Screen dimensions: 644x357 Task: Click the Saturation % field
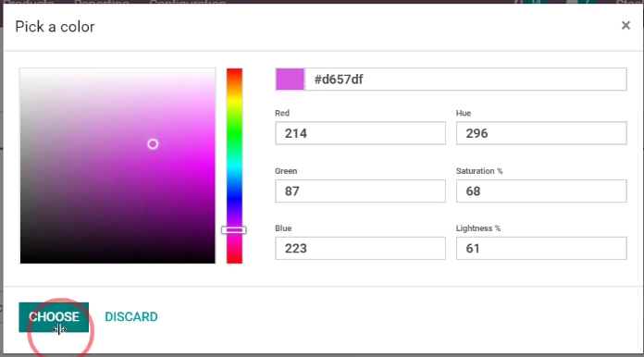(541, 191)
